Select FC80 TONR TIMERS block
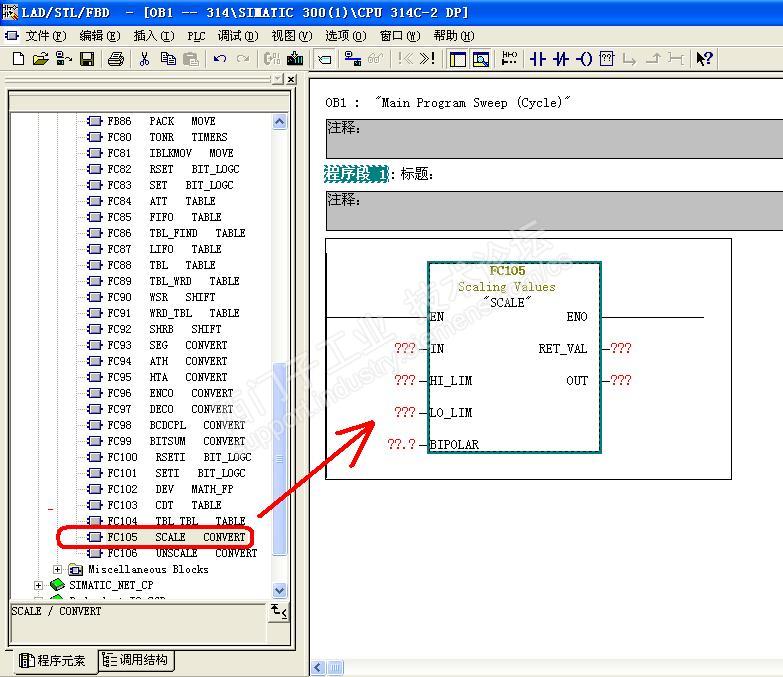 pyautogui.click(x=157, y=137)
